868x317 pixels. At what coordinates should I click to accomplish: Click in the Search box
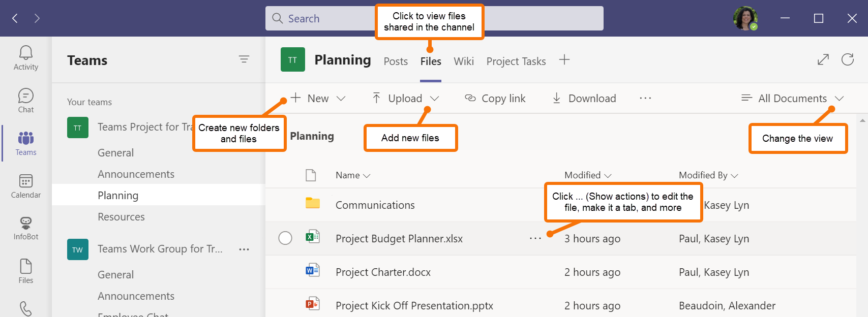[434, 18]
